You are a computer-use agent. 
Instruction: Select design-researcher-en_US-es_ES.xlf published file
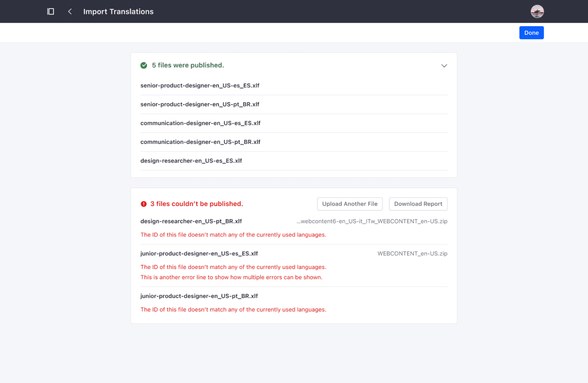click(191, 161)
